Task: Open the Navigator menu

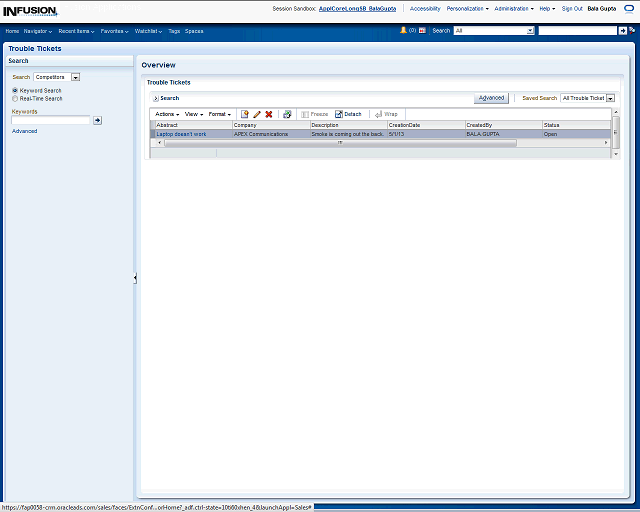Action: [x=38, y=31]
